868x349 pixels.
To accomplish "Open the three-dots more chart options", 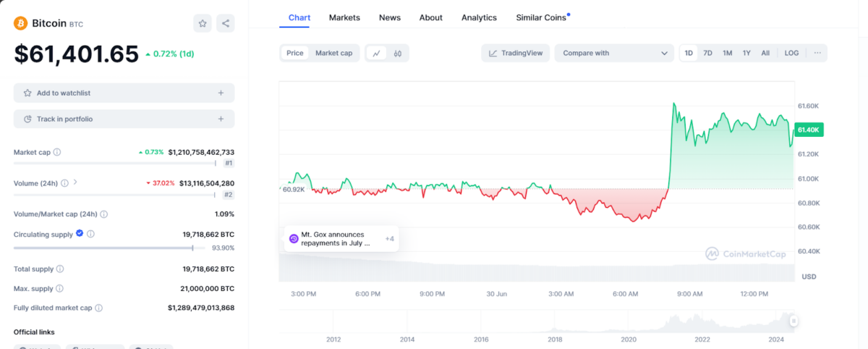I will coord(817,53).
